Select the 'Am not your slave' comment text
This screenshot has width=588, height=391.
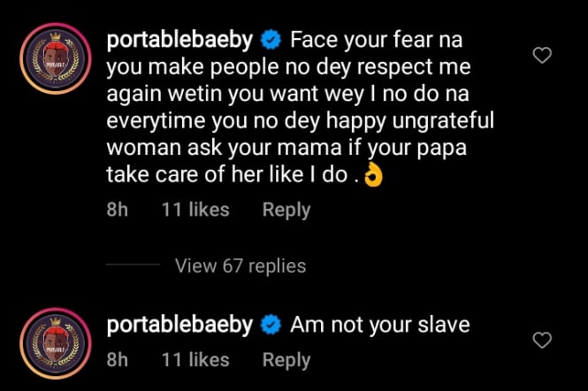coord(379,325)
